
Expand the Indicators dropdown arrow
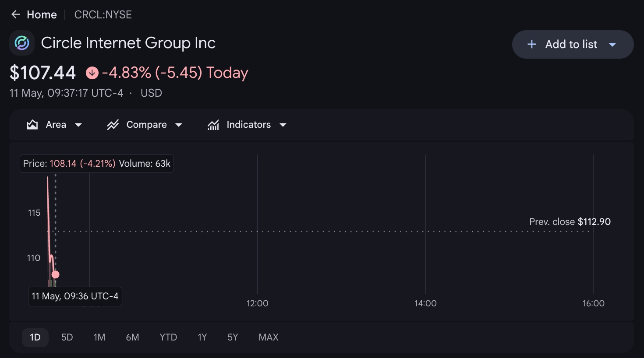coord(283,125)
